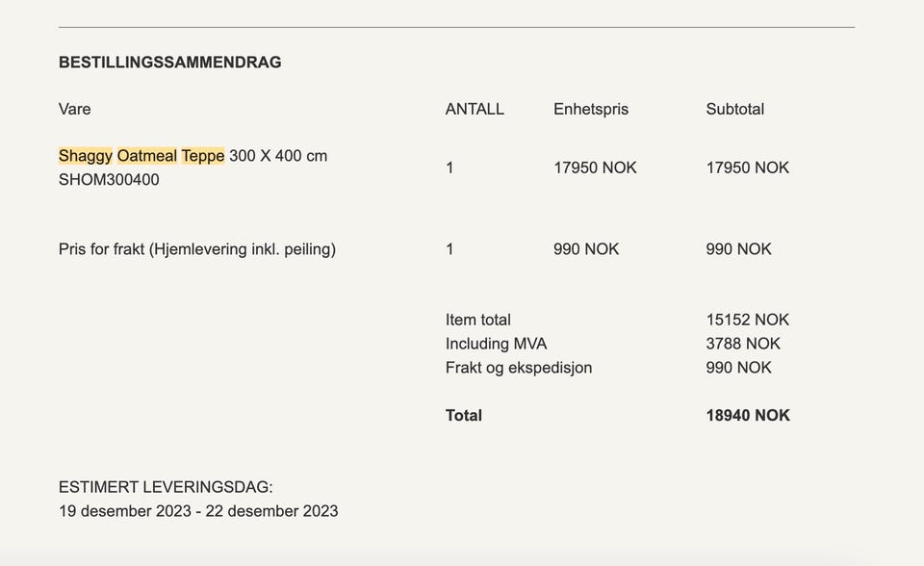Click the bold Total label

pos(464,416)
